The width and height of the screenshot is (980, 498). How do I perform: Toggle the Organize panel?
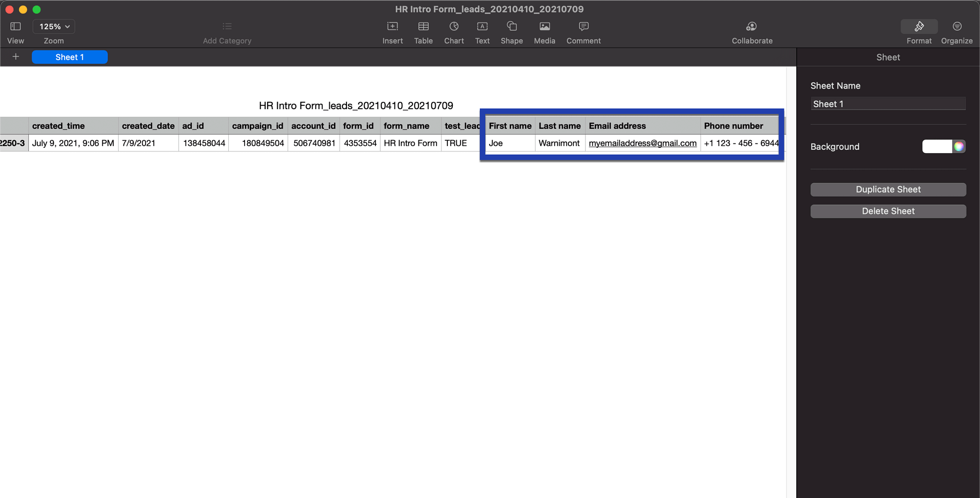coord(956,27)
